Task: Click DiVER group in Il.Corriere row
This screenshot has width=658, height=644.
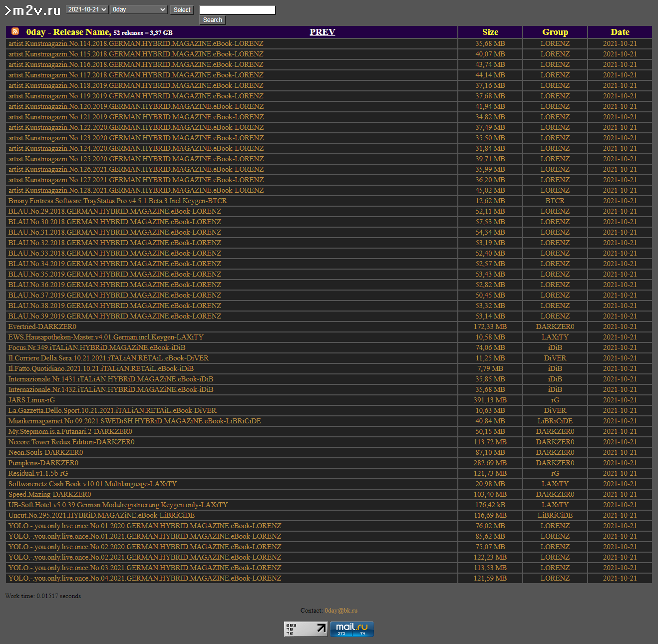Action: pos(555,358)
